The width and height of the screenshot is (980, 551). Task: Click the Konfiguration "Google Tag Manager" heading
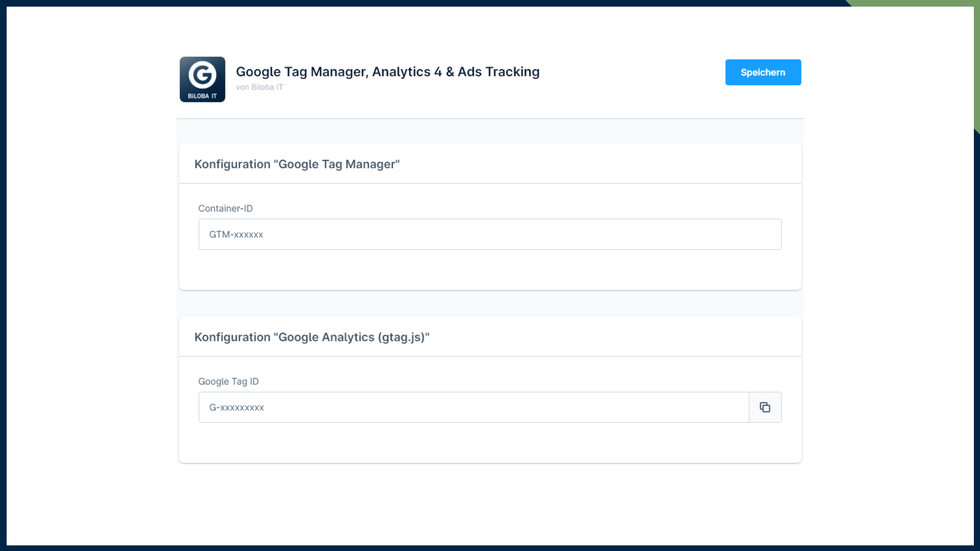pos(297,164)
